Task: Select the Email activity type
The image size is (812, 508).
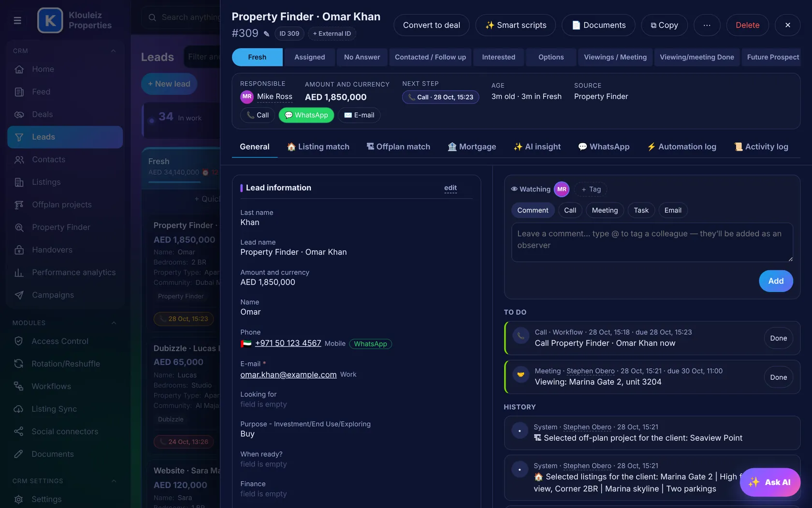Action: coord(673,210)
